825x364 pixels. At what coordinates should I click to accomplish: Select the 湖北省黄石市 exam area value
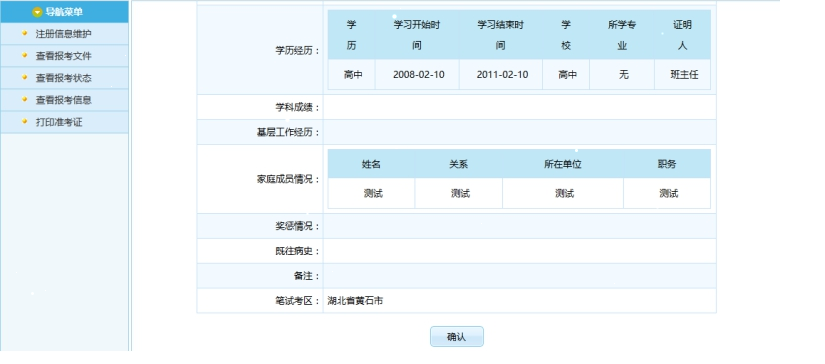click(355, 301)
